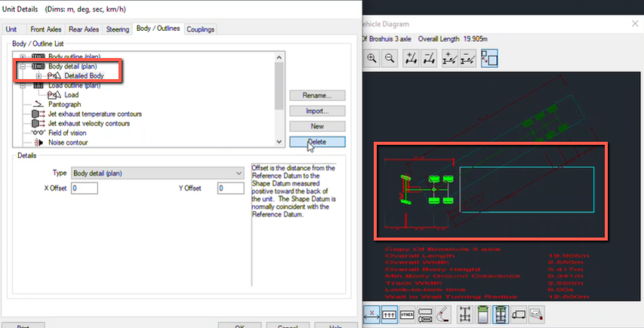
Task: Click the outline list scroll down arrow
Action: 279,142
